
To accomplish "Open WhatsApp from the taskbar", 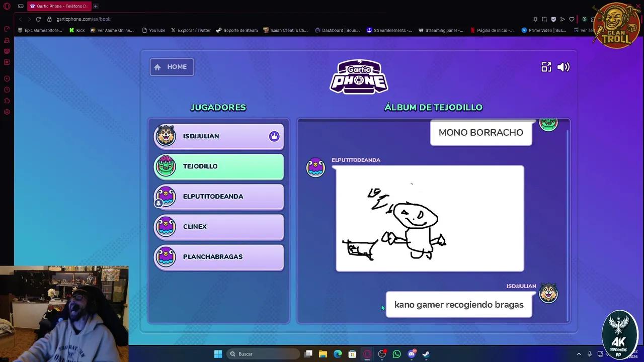I will (396, 354).
